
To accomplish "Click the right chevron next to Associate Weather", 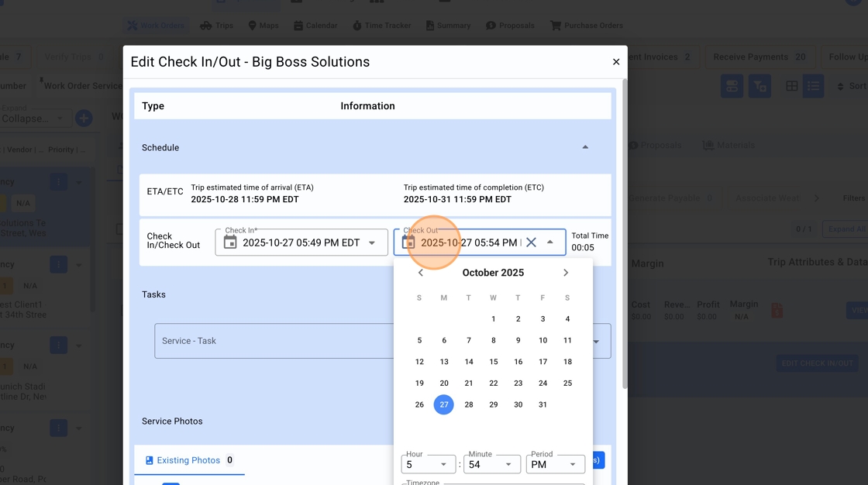I will (x=817, y=198).
